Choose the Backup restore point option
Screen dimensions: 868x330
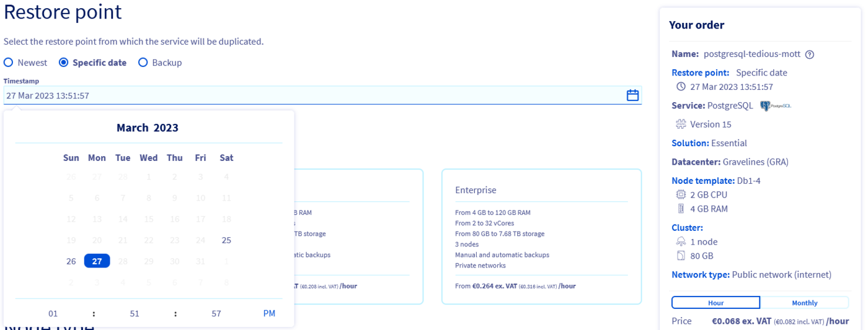tap(143, 63)
